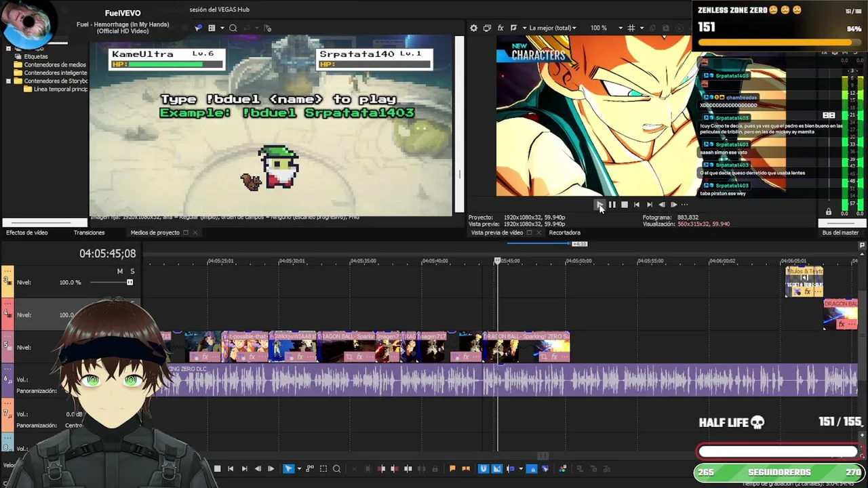The width and height of the screenshot is (868, 488).
Task: Click the timecode display 04:05:45;08
Action: coord(107,253)
